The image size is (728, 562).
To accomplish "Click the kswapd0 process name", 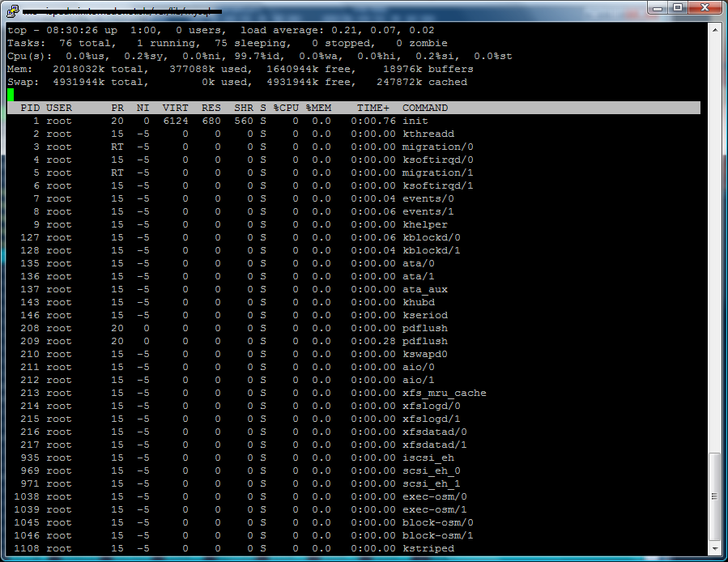I will (x=425, y=355).
